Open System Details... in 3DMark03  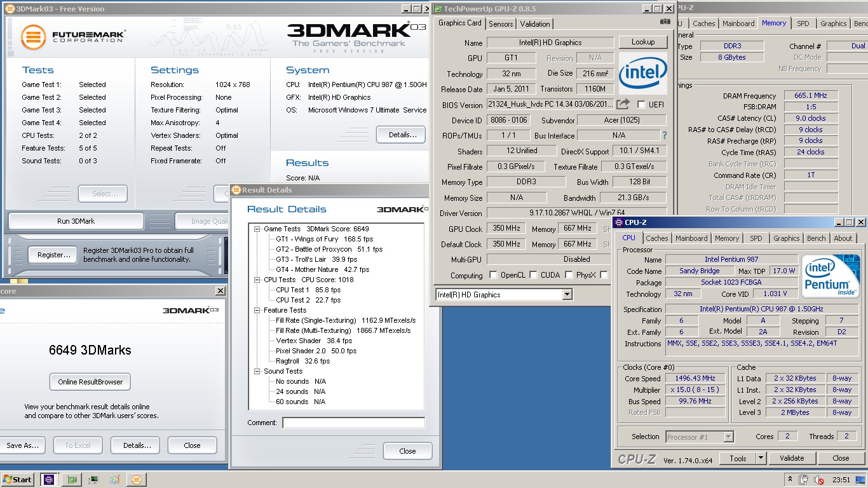point(401,135)
